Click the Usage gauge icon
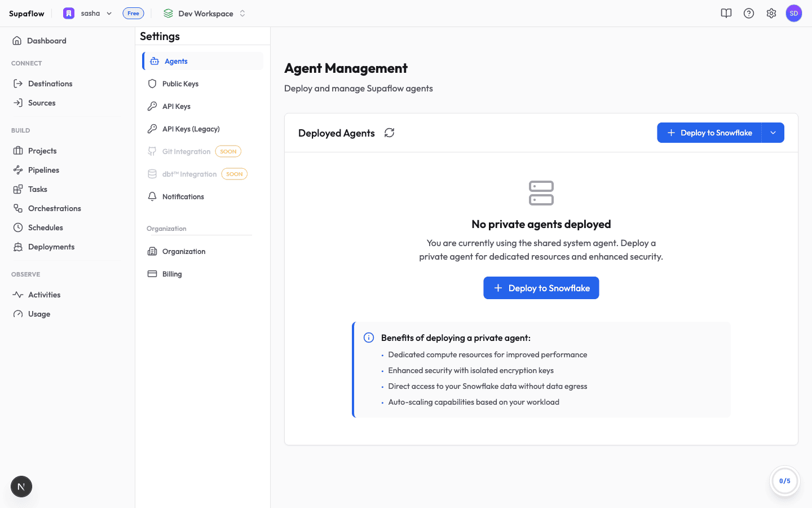Viewport: 812px width, 508px height. pyautogui.click(x=18, y=314)
